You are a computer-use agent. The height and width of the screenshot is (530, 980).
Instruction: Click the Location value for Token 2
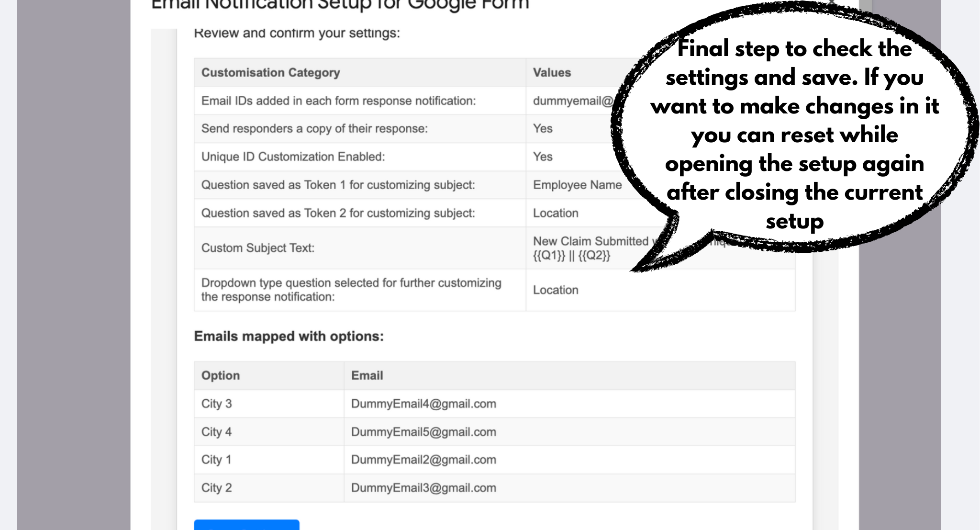coord(556,213)
